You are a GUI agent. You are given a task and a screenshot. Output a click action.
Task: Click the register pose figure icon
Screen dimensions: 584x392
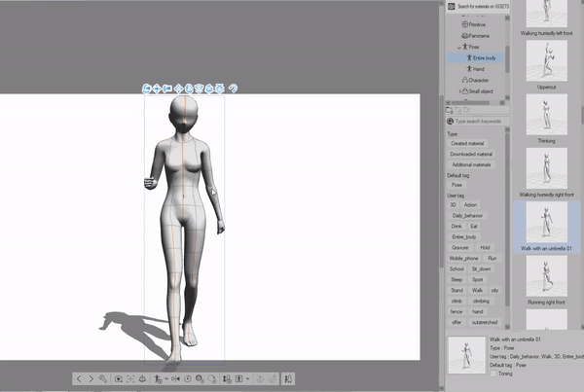(158, 379)
